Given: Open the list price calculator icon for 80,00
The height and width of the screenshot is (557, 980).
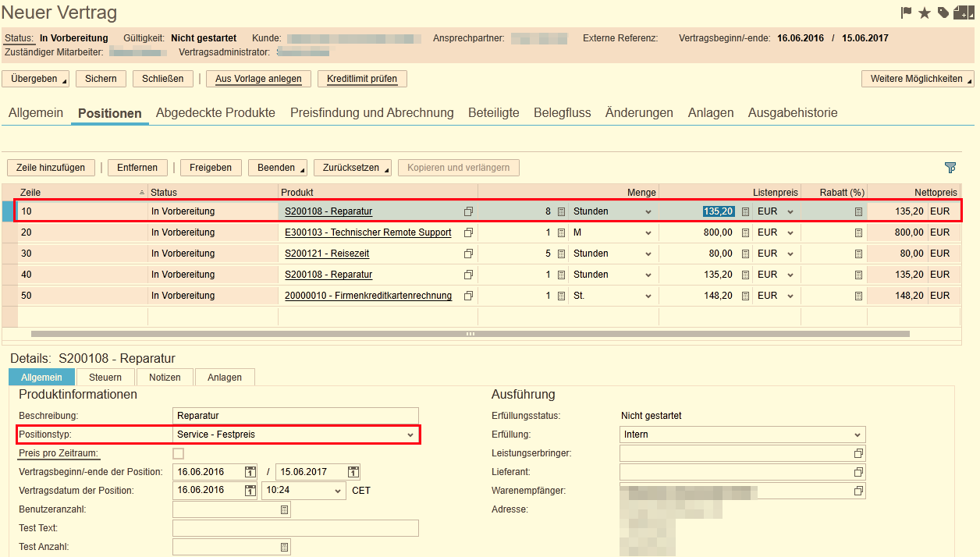Looking at the screenshot, I should pos(745,254).
